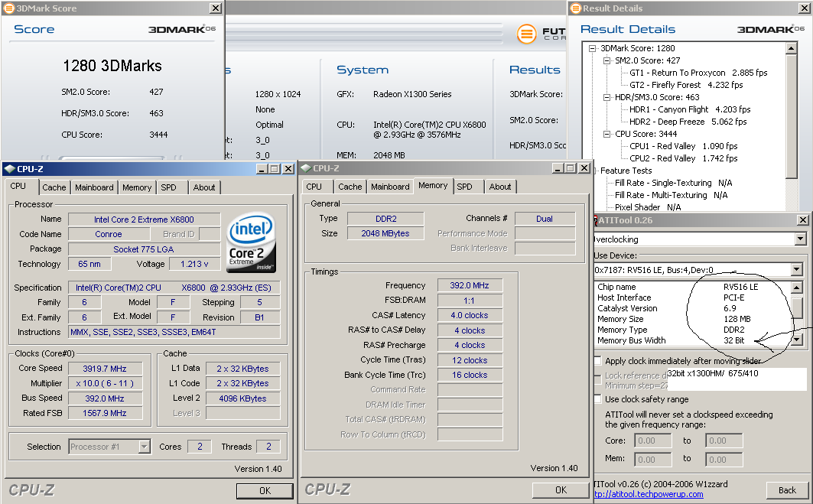
Task: Click the Memory Frequency 392.0 MHz value
Action: click(470, 285)
